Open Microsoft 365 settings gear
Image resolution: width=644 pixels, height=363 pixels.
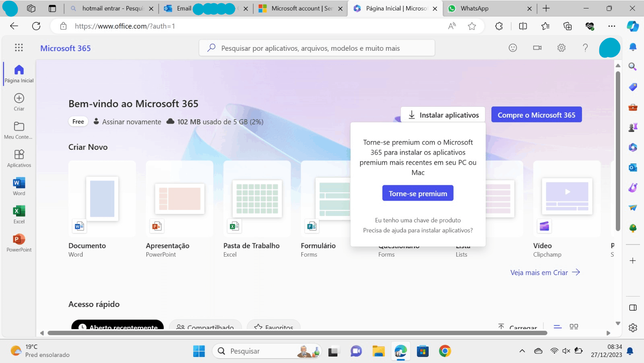point(561,48)
